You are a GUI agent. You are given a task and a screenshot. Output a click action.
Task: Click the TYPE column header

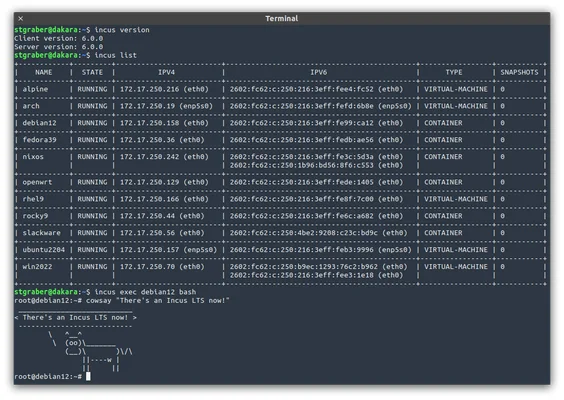[x=454, y=72]
